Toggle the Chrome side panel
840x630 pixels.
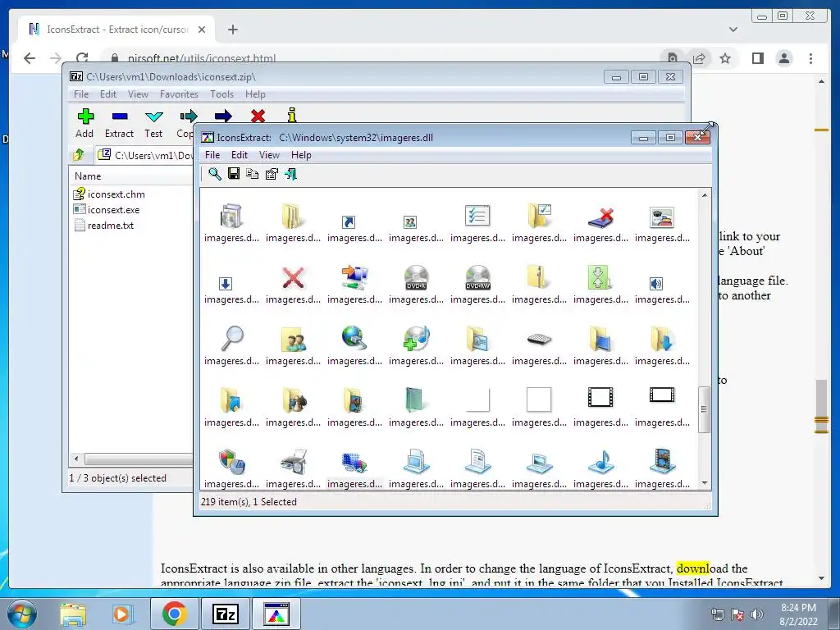point(757,58)
